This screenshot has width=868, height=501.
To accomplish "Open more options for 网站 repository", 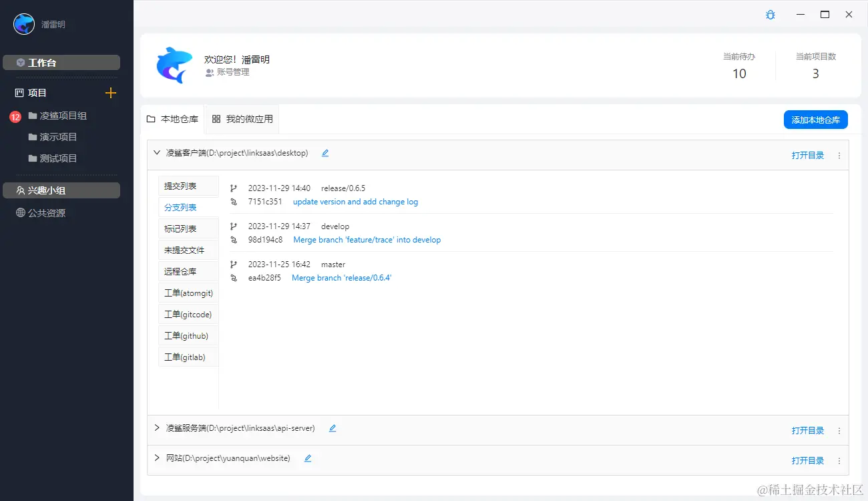I will tap(839, 461).
